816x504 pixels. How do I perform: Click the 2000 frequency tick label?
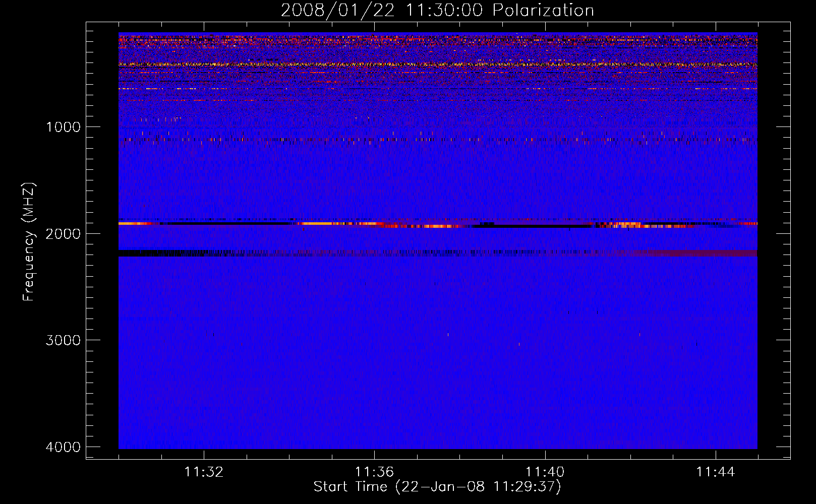pos(63,233)
